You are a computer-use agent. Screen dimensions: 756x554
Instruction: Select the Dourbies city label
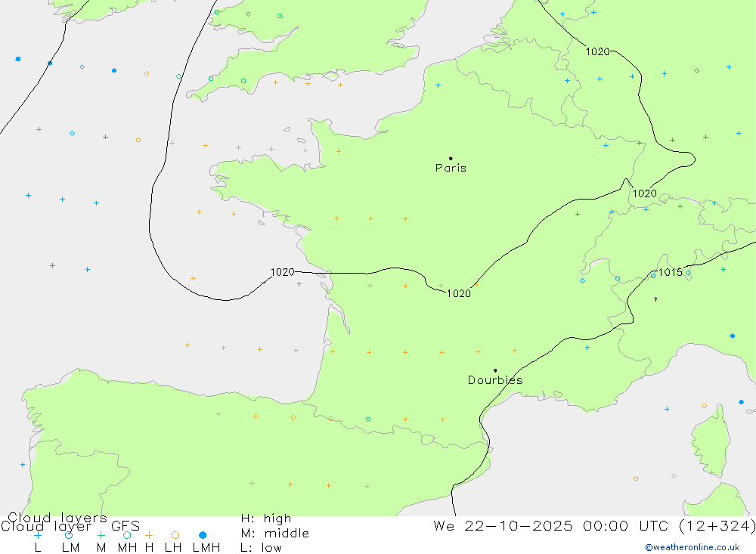(x=495, y=380)
